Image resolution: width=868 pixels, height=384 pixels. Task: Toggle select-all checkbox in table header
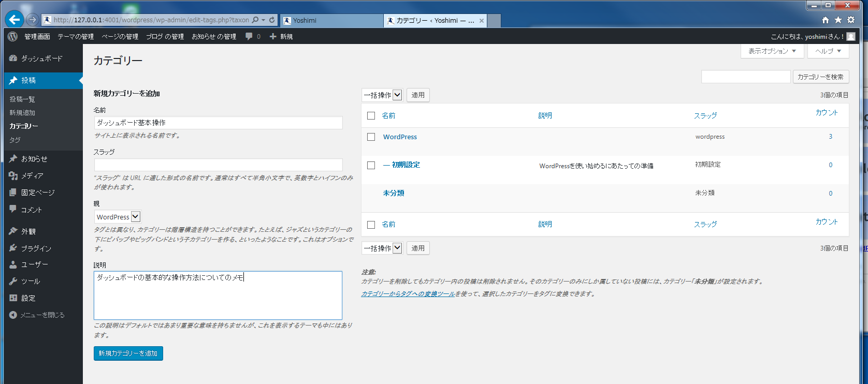(x=371, y=115)
